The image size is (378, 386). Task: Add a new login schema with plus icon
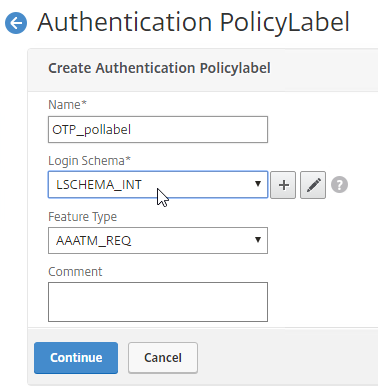283,185
